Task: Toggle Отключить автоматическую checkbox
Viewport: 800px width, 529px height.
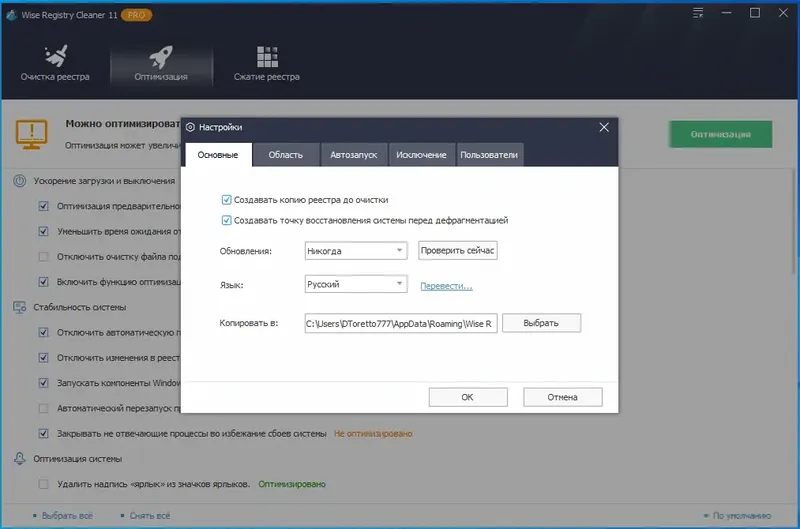Action: pyautogui.click(x=43, y=333)
